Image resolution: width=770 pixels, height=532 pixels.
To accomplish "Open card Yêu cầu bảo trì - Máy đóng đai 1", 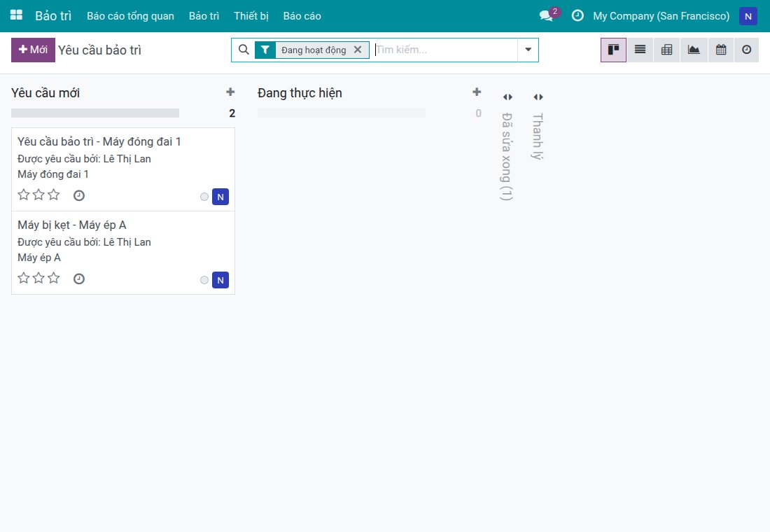I will coord(122,169).
